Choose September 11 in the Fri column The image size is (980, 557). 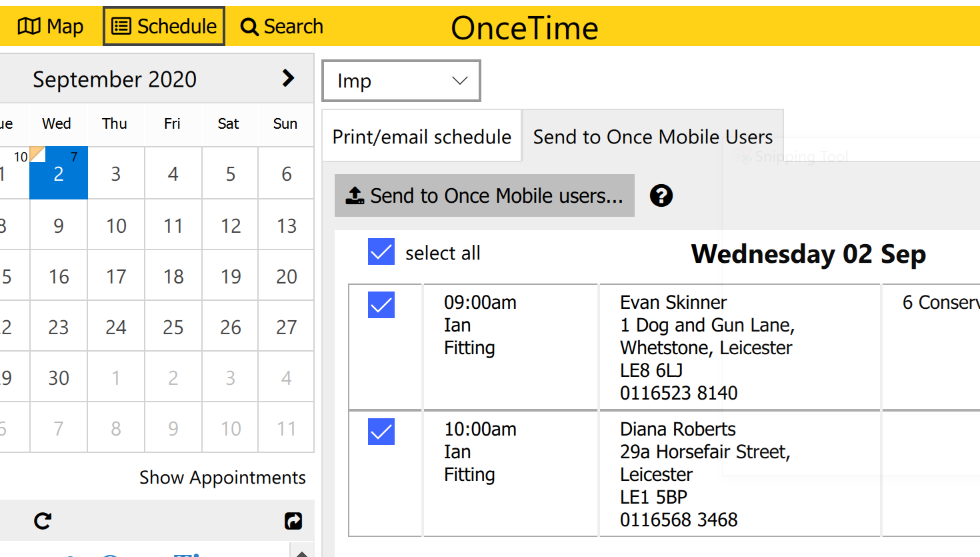coord(173,225)
